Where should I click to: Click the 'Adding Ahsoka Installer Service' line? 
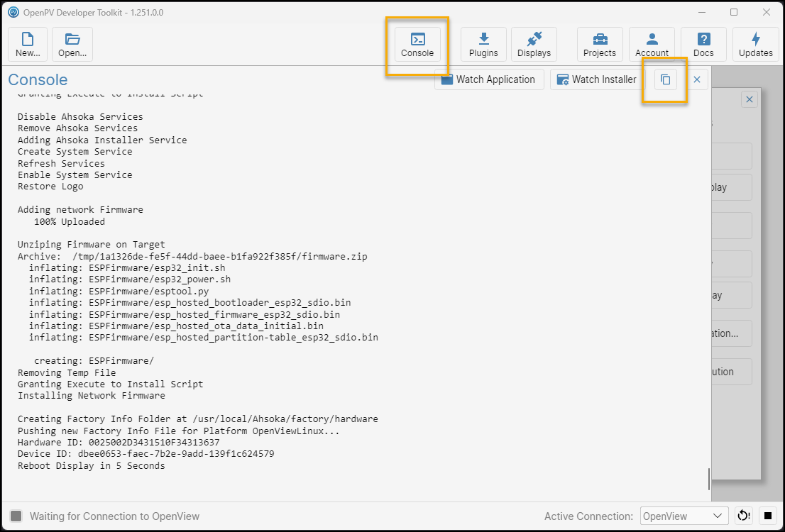pos(102,140)
